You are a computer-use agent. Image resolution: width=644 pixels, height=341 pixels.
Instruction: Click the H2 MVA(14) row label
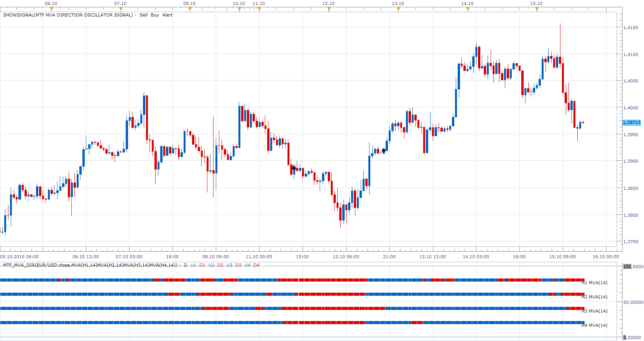[x=595, y=297]
